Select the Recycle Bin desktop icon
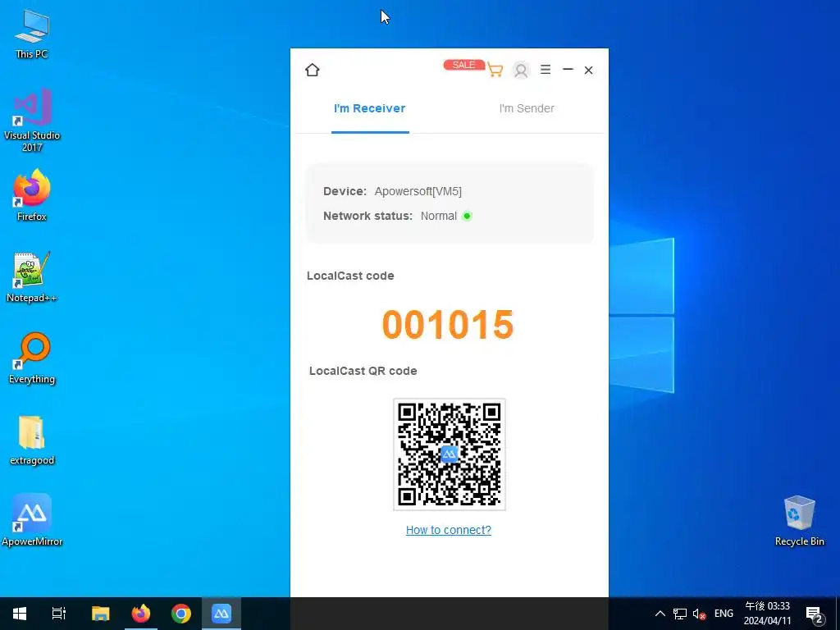 click(x=799, y=520)
